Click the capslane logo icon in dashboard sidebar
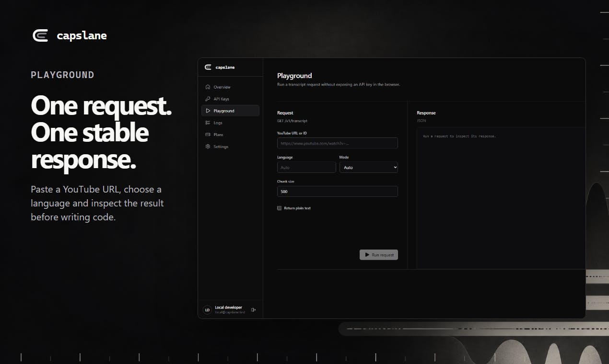The height and width of the screenshot is (364, 609). click(208, 67)
